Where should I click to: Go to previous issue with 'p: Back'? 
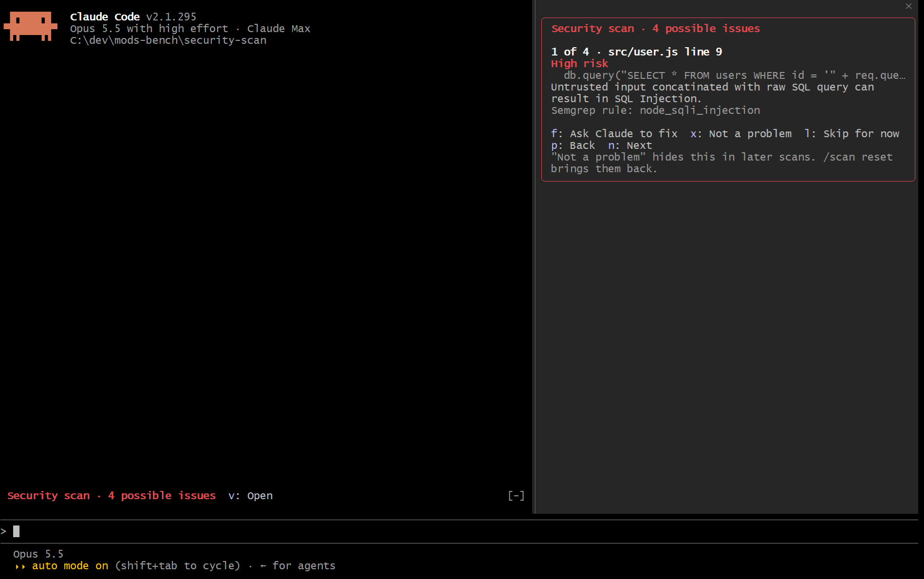tap(573, 145)
